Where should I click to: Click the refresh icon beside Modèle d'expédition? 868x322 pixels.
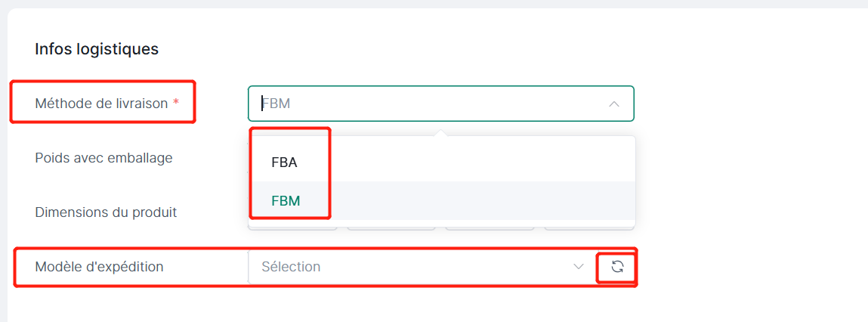click(616, 266)
